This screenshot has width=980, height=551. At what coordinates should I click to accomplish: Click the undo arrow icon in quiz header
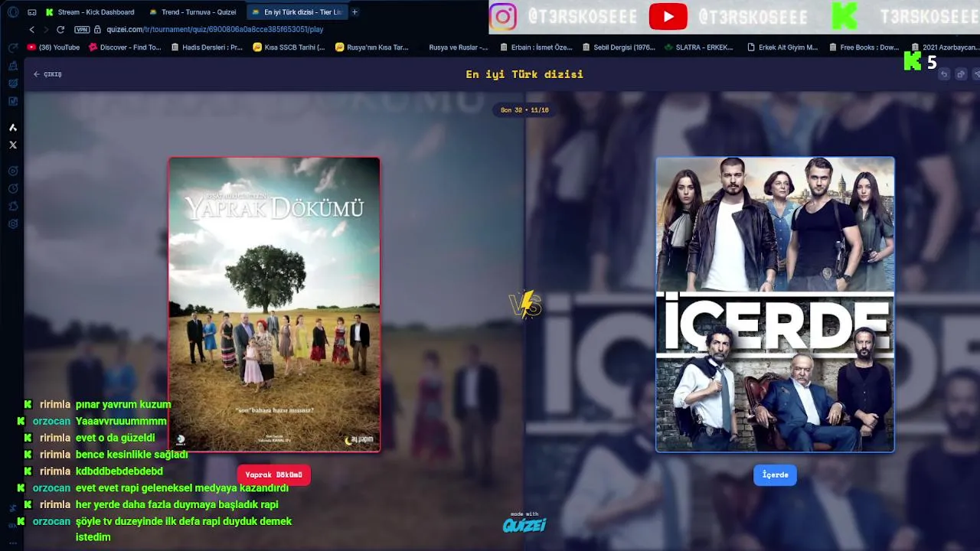coord(944,74)
